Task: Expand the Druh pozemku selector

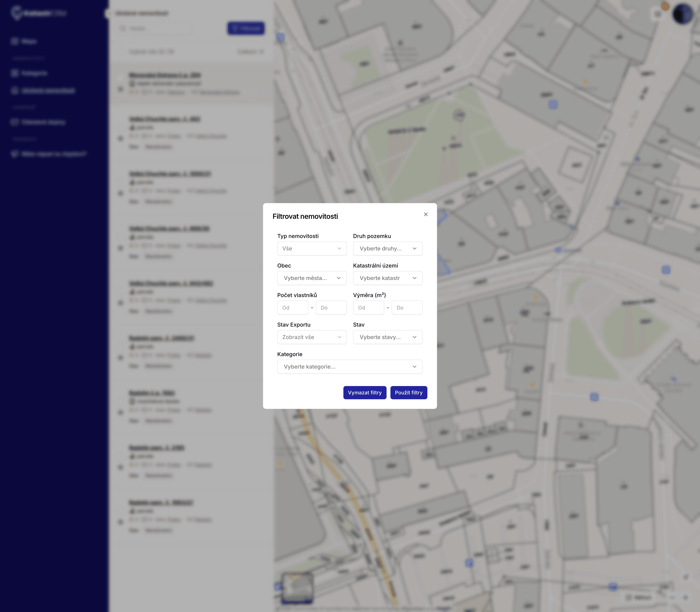Action: tap(388, 248)
